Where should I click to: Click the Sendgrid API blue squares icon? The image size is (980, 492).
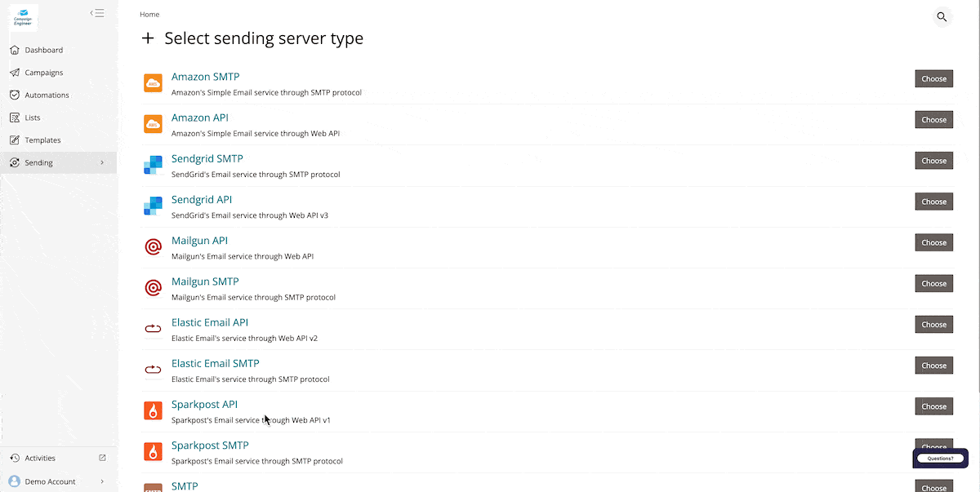point(153,206)
